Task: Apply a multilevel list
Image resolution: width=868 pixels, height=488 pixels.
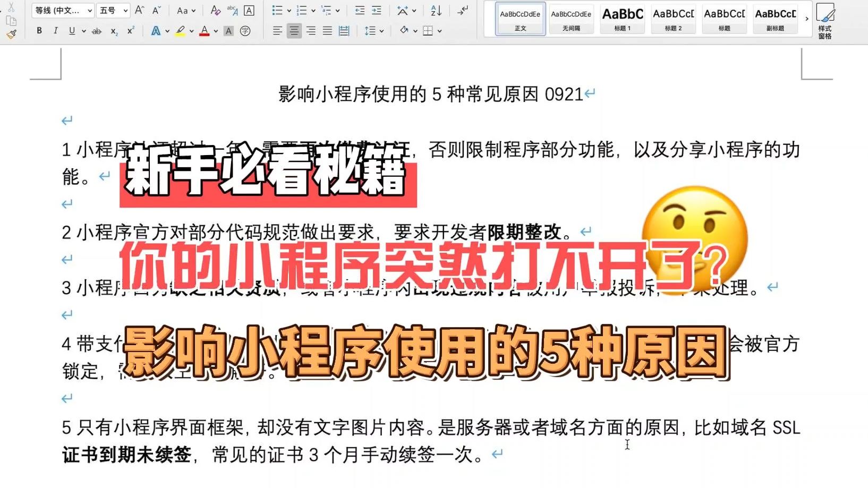Action: coord(326,10)
